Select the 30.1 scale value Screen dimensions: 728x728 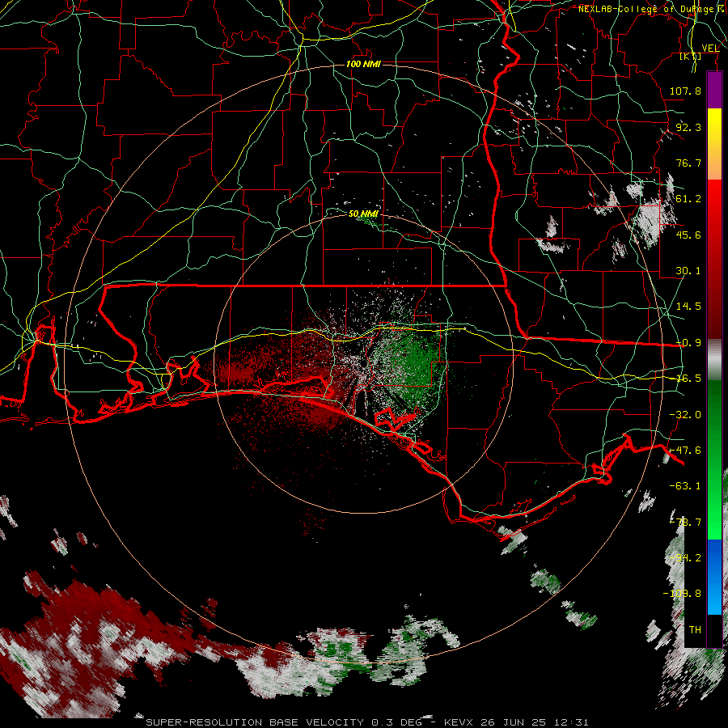point(688,270)
